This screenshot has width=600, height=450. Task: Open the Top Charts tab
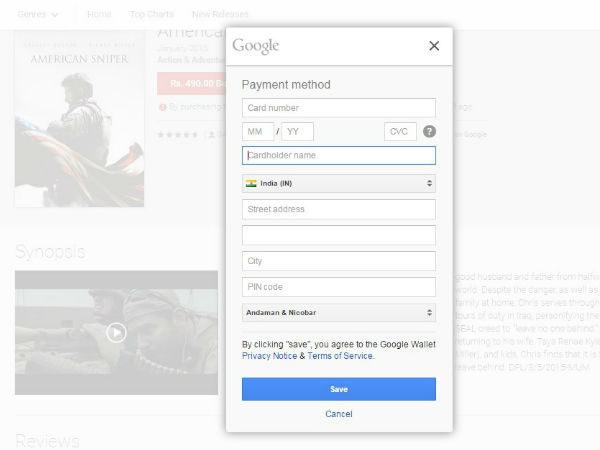pyautogui.click(x=150, y=15)
